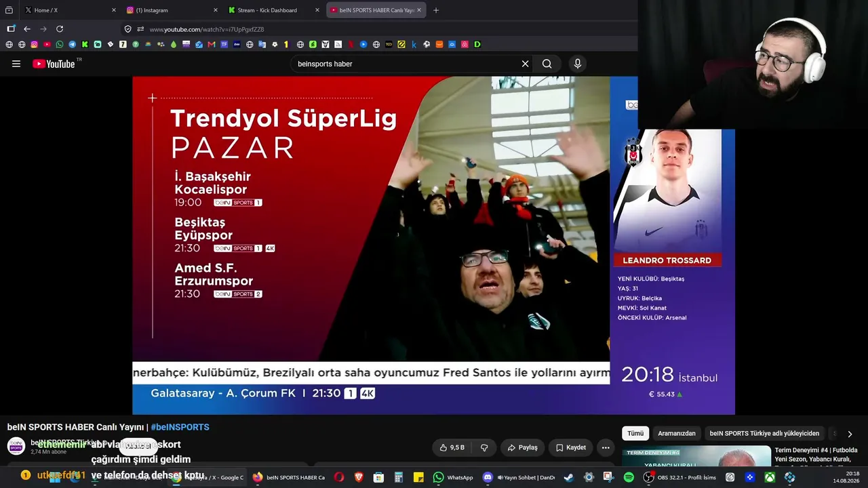This screenshot has width=868, height=488.
Task: Save the video with Kaydet button
Action: pyautogui.click(x=570, y=447)
